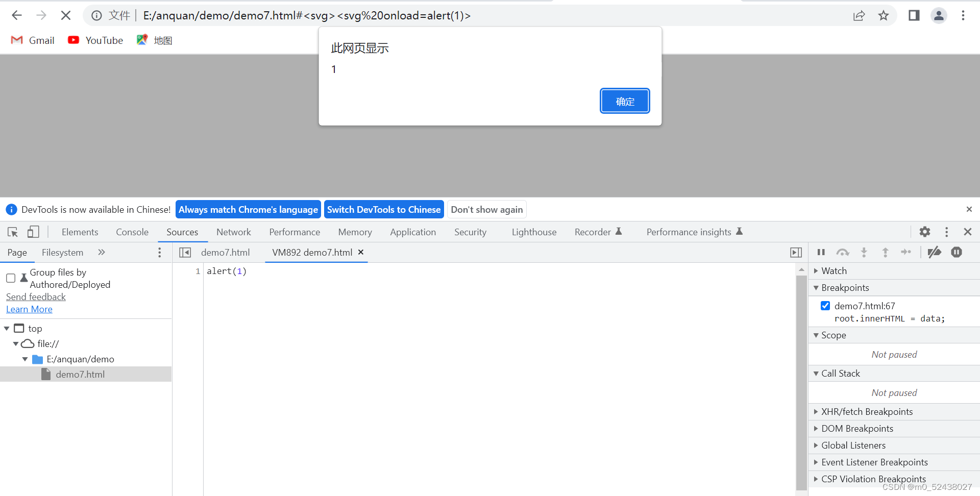
Task: Open the Chrome three-dot menu
Action: pyautogui.click(x=963, y=15)
